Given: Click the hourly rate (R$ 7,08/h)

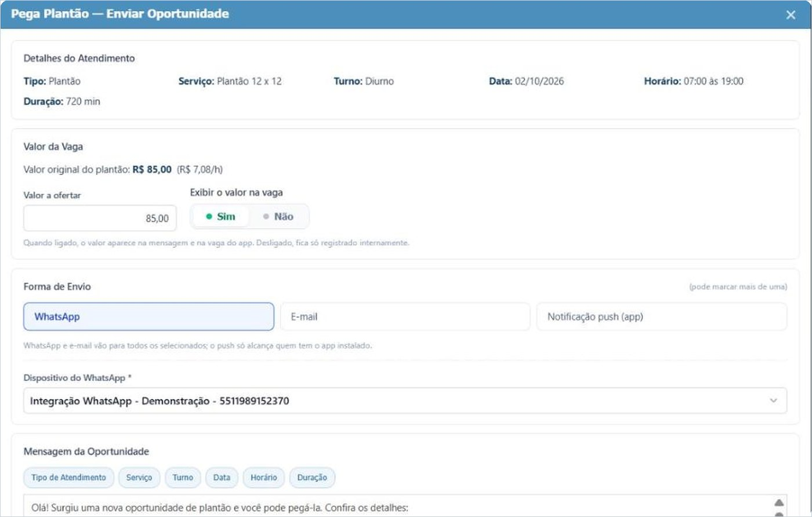Looking at the screenshot, I should pos(200,169).
